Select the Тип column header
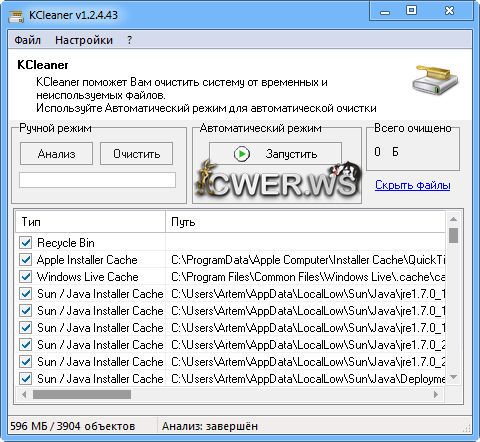 (x=90, y=222)
